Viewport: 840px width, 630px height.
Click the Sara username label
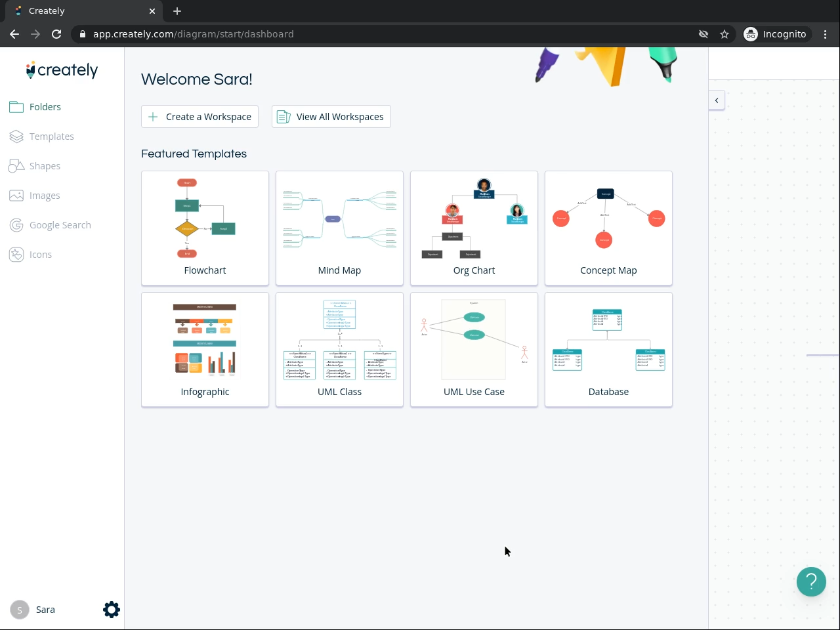coord(45,610)
